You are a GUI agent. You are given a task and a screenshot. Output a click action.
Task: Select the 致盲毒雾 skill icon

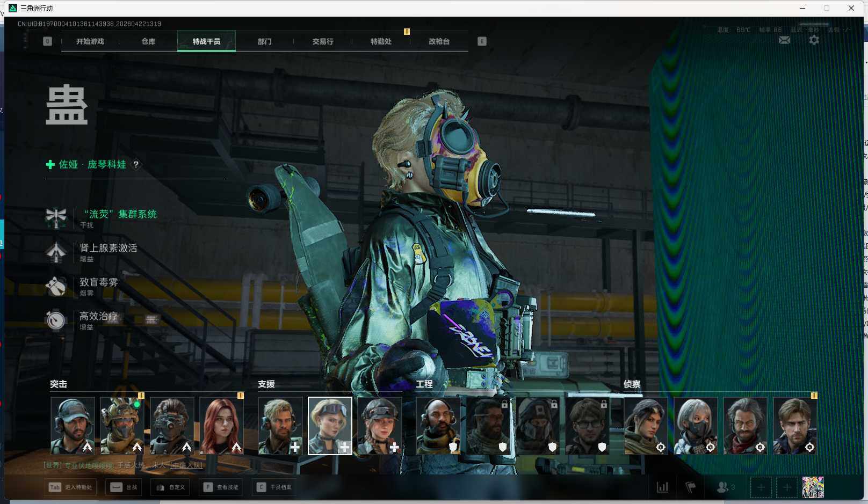[56, 286]
